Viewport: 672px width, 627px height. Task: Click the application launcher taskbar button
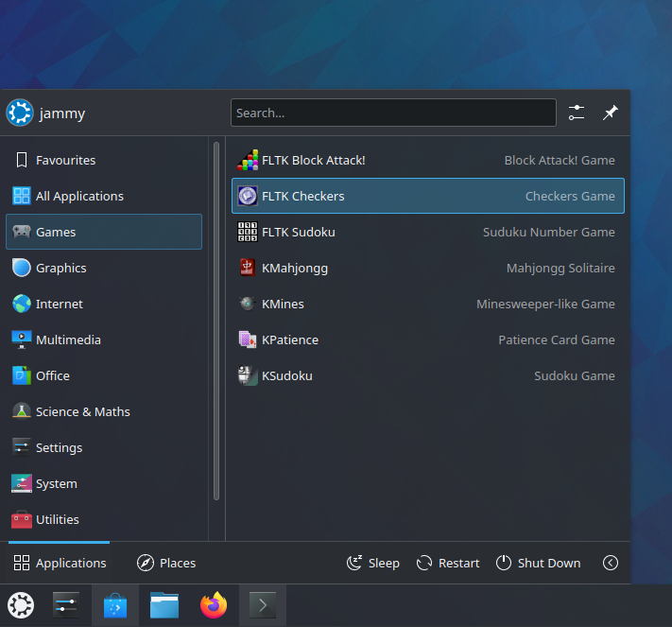(x=21, y=605)
